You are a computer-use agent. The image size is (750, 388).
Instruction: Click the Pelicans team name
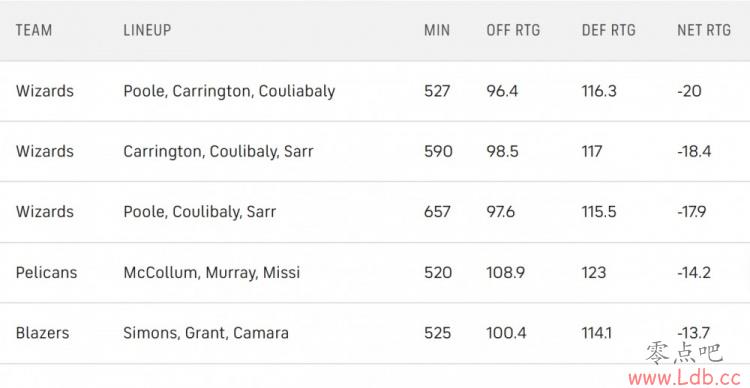click(46, 273)
